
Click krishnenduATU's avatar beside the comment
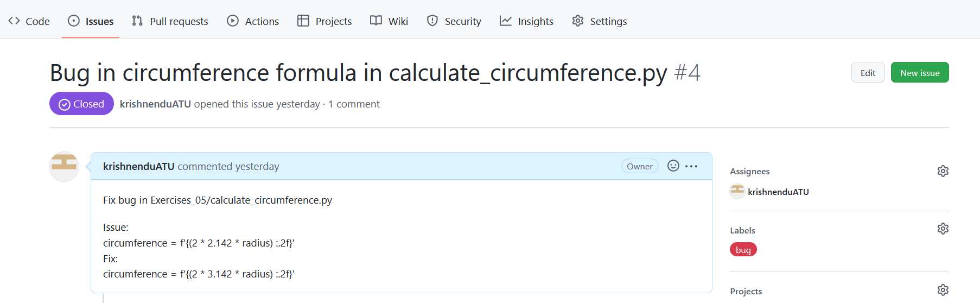click(x=64, y=167)
